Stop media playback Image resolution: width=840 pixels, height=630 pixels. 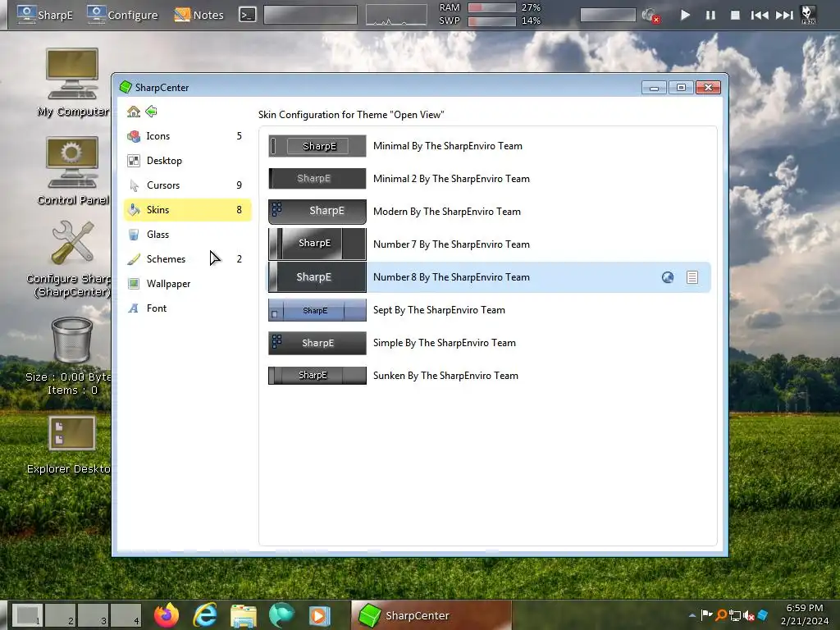(736, 15)
